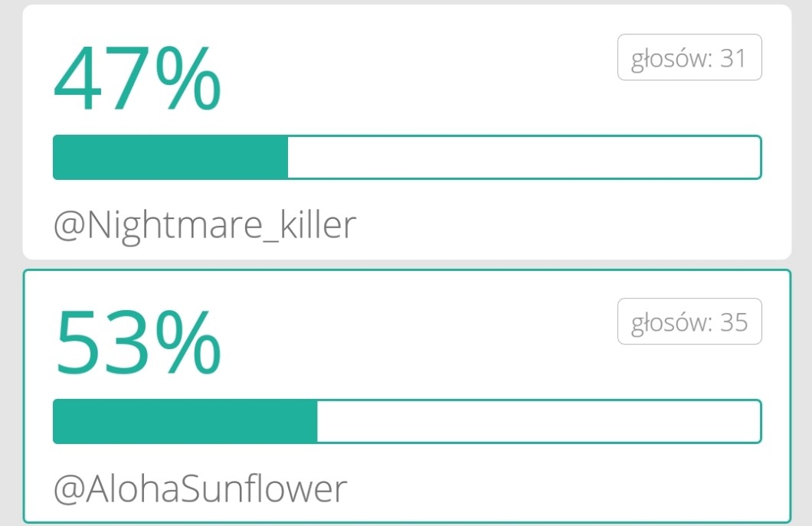Open the "głosów: 35" votes badge
Screen dimensions: 812x526
click(689, 322)
